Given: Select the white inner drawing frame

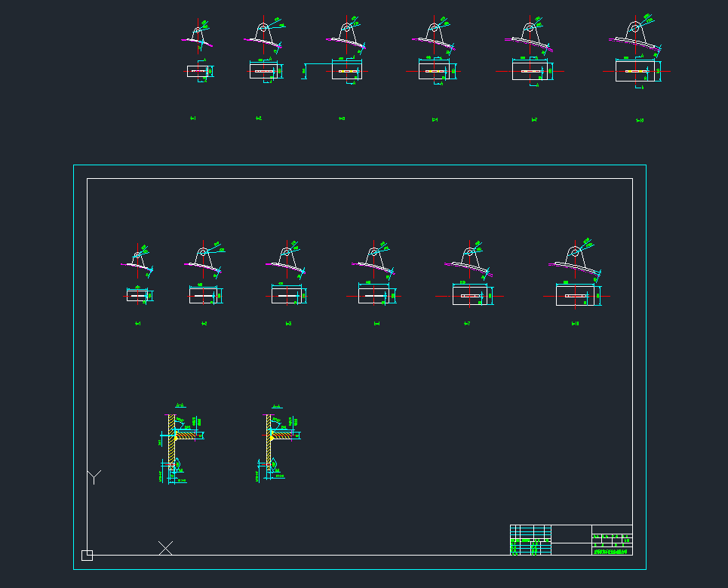Looking at the screenshot, I should pyautogui.click(x=360, y=366).
